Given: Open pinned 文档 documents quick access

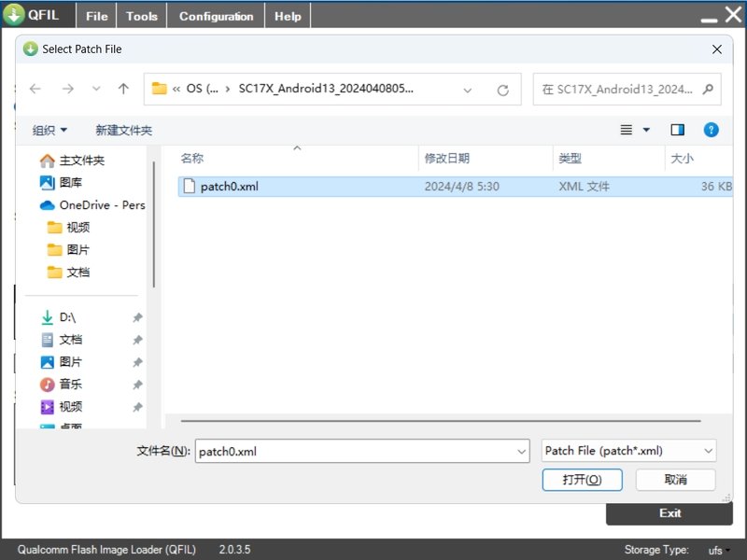Looking at the screenshot, I should (x=62, y=340).
